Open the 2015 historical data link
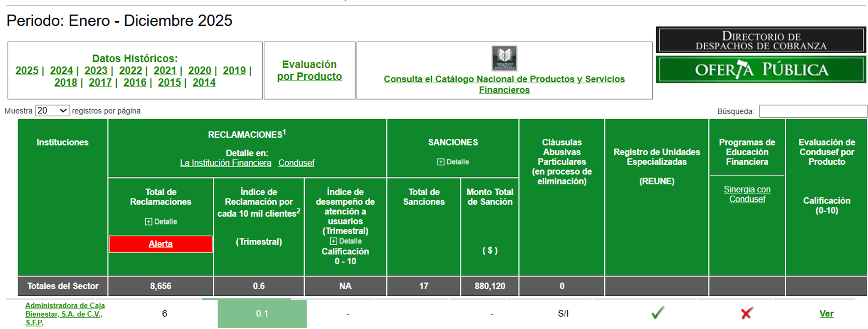Viewport: 868px width, 329px height. (169, 83)
